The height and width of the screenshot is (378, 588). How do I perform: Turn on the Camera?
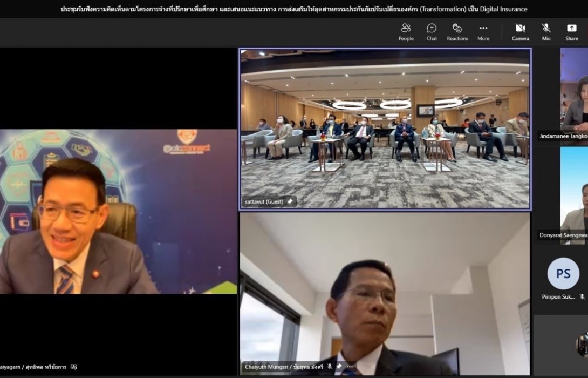tap(520, 32)
